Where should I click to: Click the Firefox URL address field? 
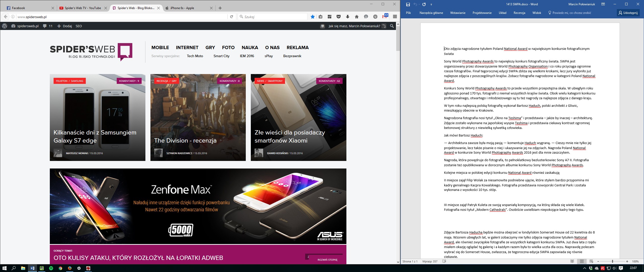coord(122,17)
